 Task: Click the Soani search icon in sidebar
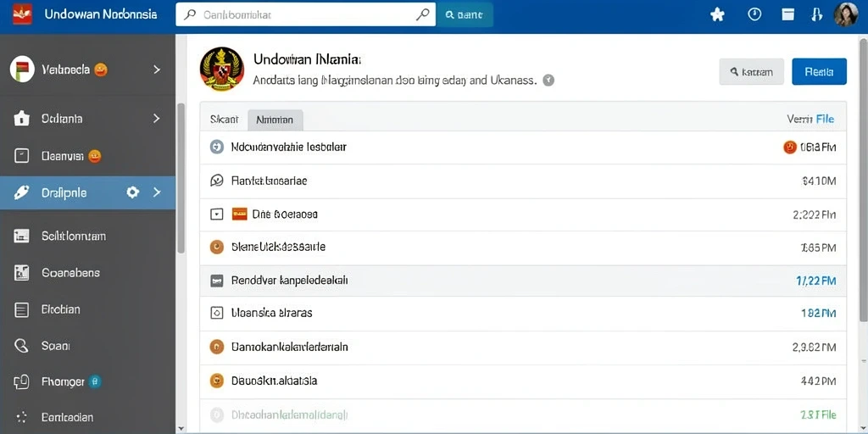click(21, 346)
